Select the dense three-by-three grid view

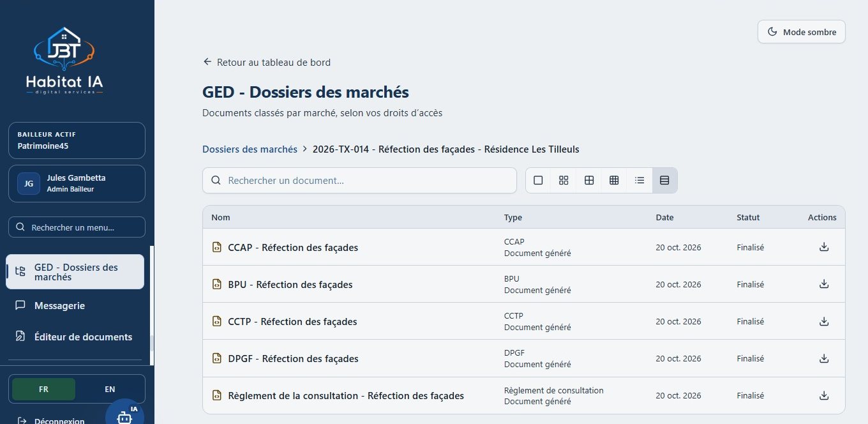[x=614, y=181]
